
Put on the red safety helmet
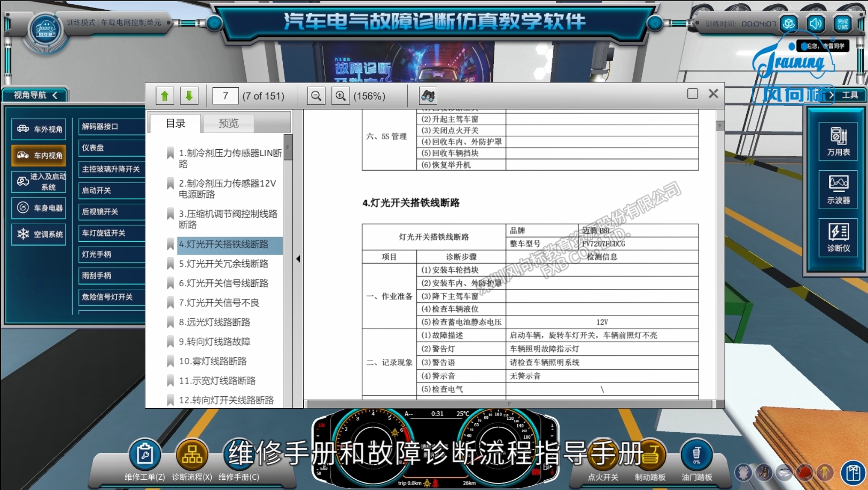(x=804, y=473)
